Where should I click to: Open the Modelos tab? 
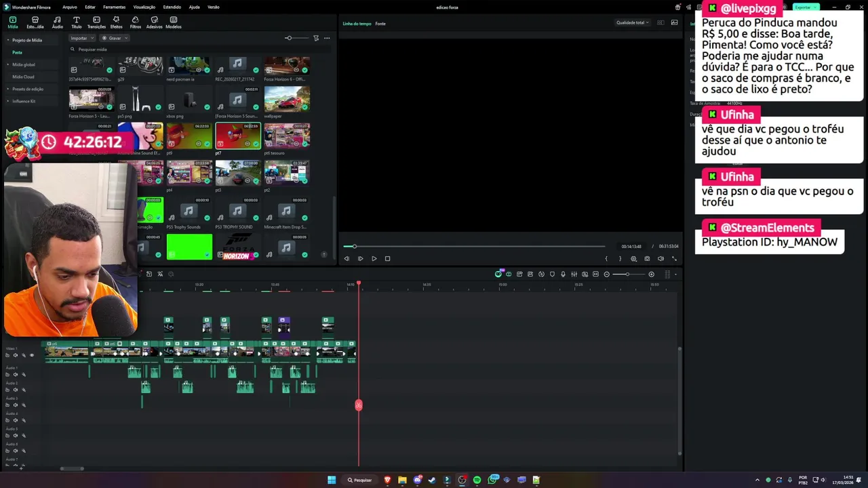coord(174,22)
